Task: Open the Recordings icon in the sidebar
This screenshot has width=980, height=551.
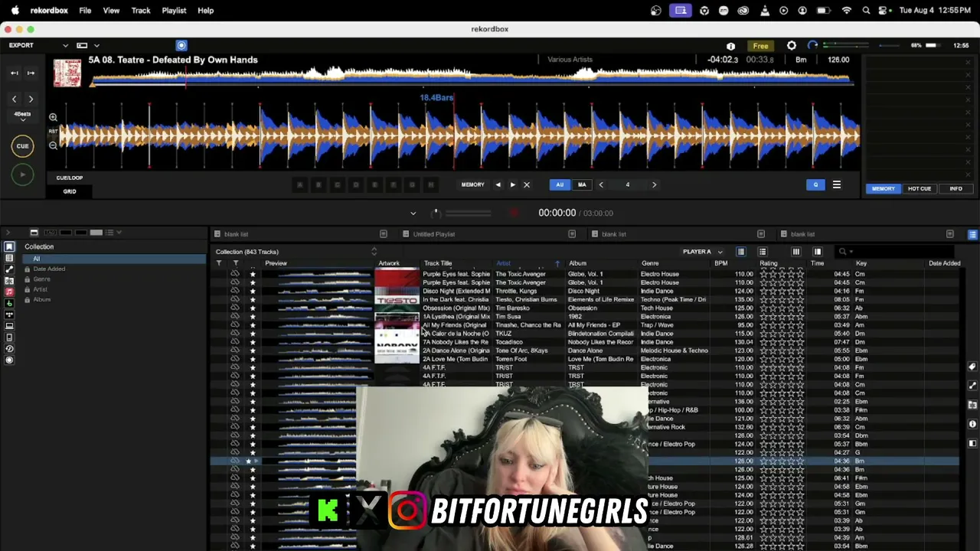Action: pyautogui.click(x=9, y=360)
